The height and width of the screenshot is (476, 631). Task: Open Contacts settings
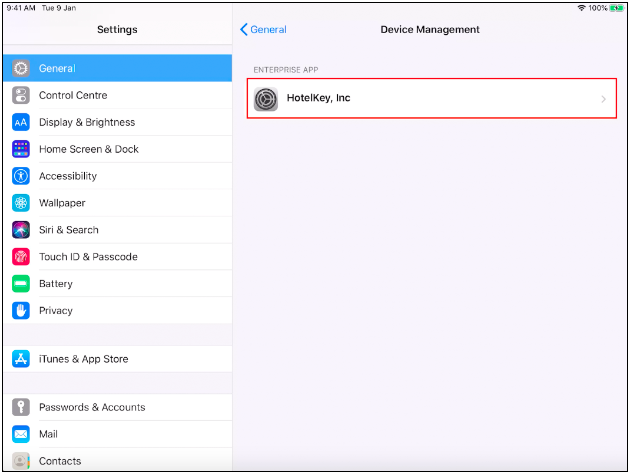[x=60, y=461]
